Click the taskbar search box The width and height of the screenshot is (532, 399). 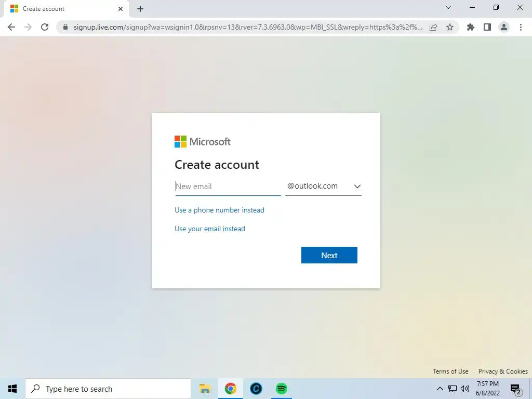click(x=108, y=389)
